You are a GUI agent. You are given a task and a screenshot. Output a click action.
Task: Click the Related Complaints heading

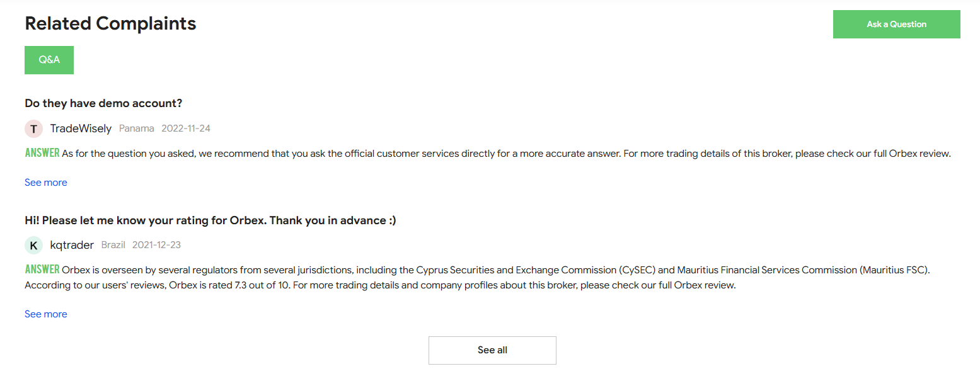point(110,24)
